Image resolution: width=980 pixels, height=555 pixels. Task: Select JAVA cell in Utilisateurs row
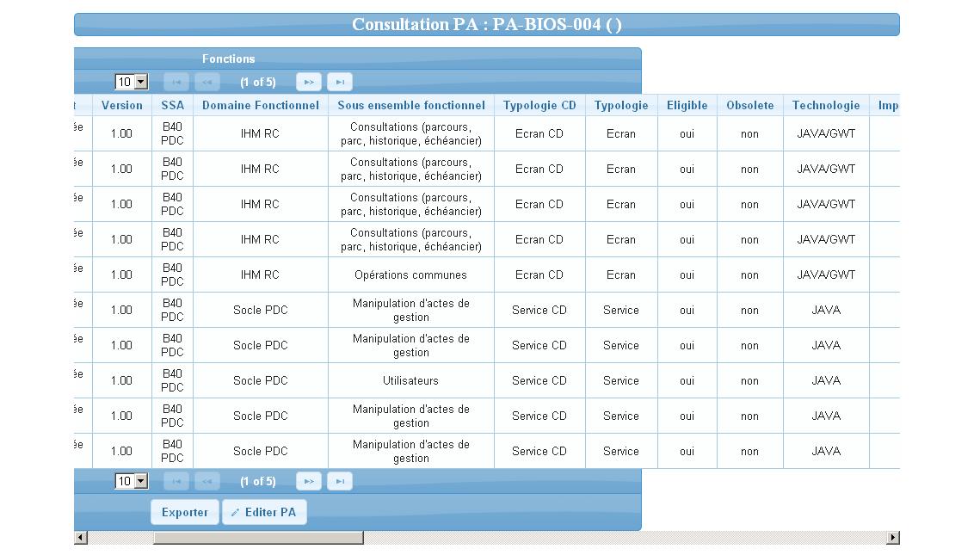[826, 380]
